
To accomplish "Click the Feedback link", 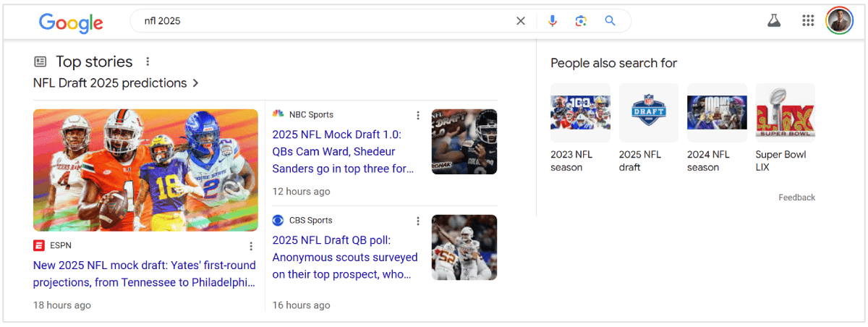I will 796,198.
